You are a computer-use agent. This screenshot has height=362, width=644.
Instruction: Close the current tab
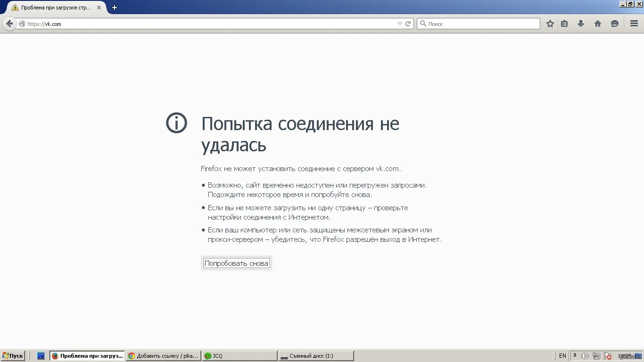coord(99,8)
